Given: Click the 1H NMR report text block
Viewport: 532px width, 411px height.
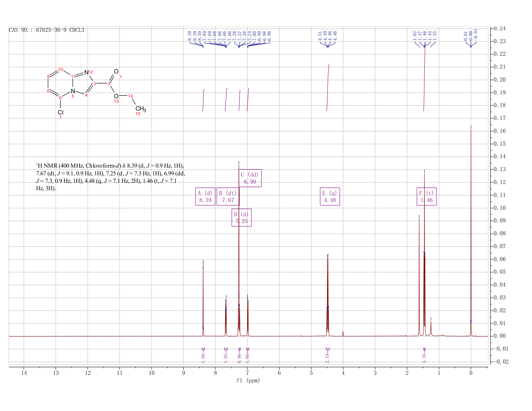Looking at the screenshot, I should (110, 177).
